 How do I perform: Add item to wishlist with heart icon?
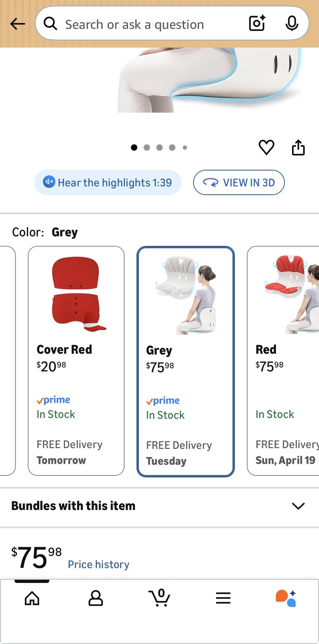[x=266, y=147]
